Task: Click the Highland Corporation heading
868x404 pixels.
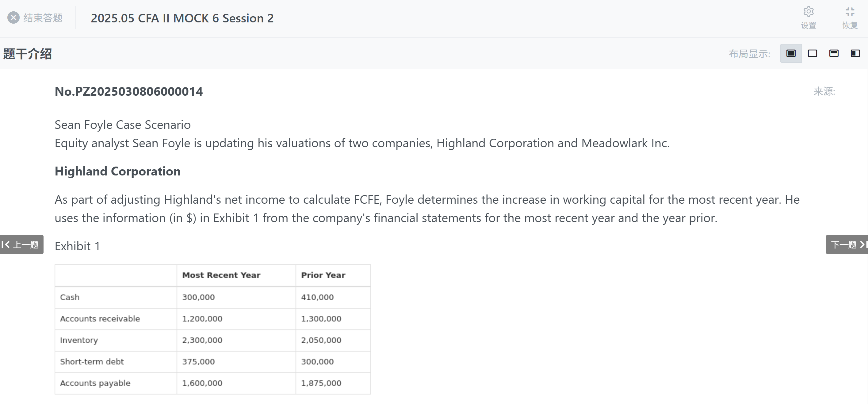Action: (118, 171)
